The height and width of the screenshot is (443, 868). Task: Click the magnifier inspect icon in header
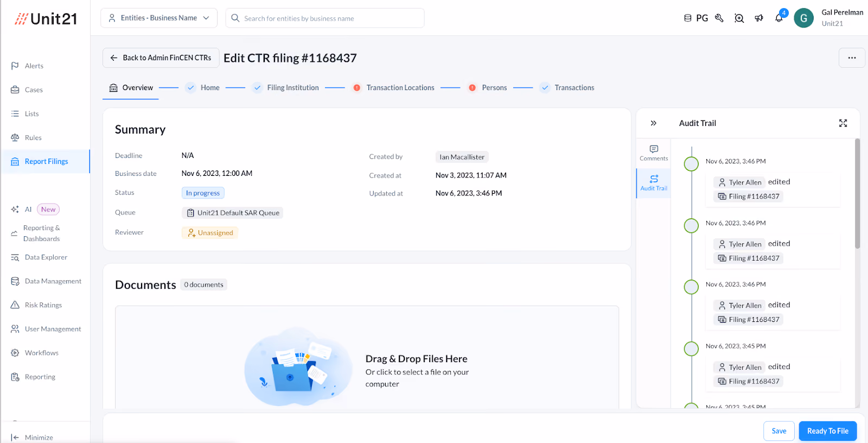(x=739, y=18)
